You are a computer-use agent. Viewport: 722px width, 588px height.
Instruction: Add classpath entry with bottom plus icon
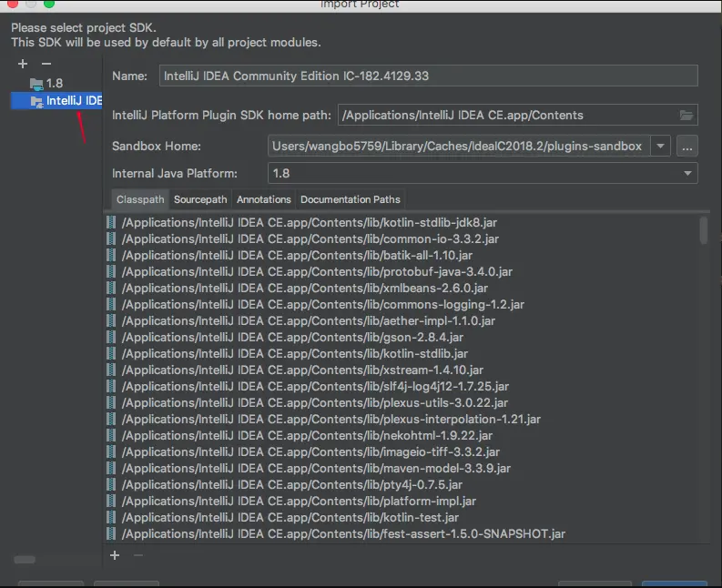pyautogui.click(x=115, y=555)
